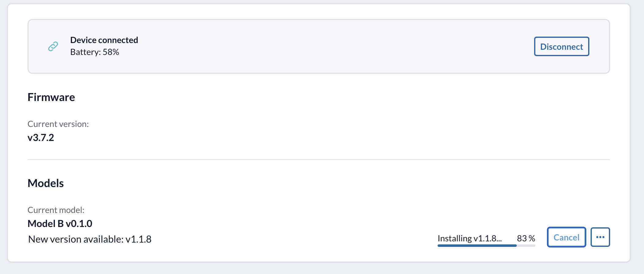This screenshot has width=644, height=274.
Task: Click the Models section heading
Action: (x=45, y=183)
